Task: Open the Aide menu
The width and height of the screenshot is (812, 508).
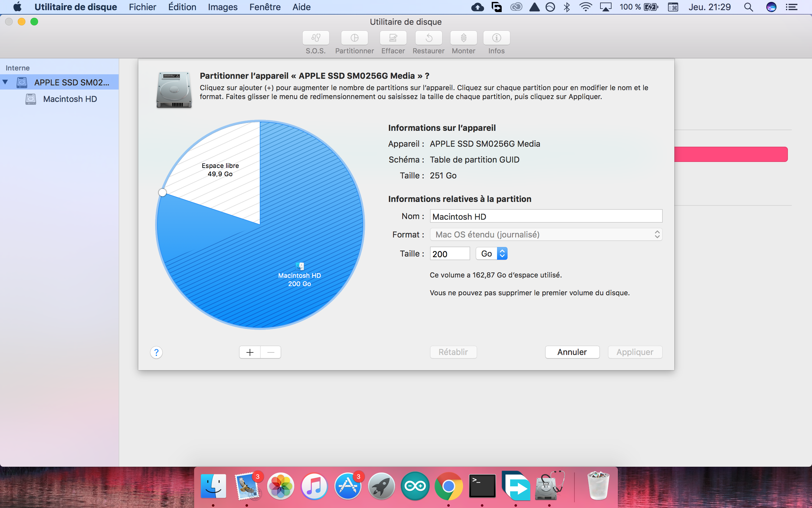Action: [x=301, y=7]
